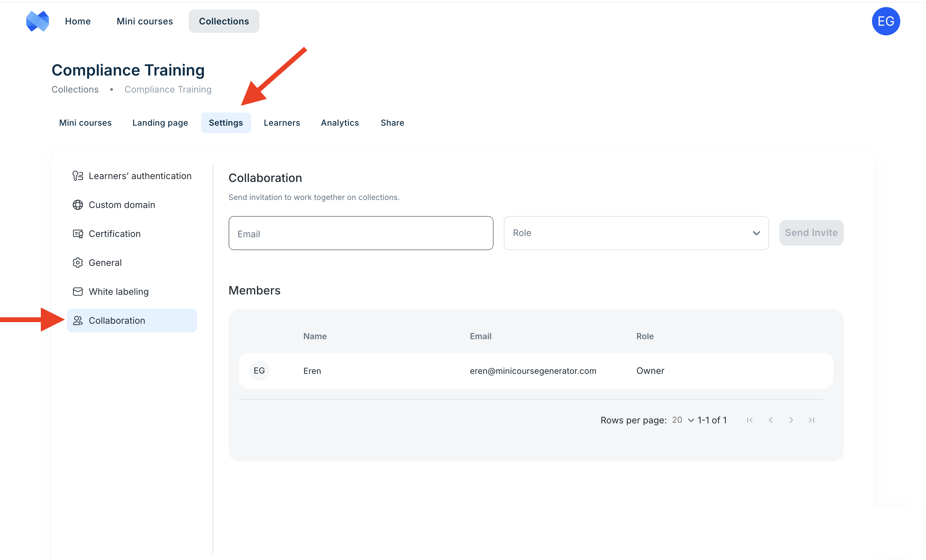This screenshot has width=926, height=560.
Task: Open Mini courses in top navigation
Action: coord(145,22)
